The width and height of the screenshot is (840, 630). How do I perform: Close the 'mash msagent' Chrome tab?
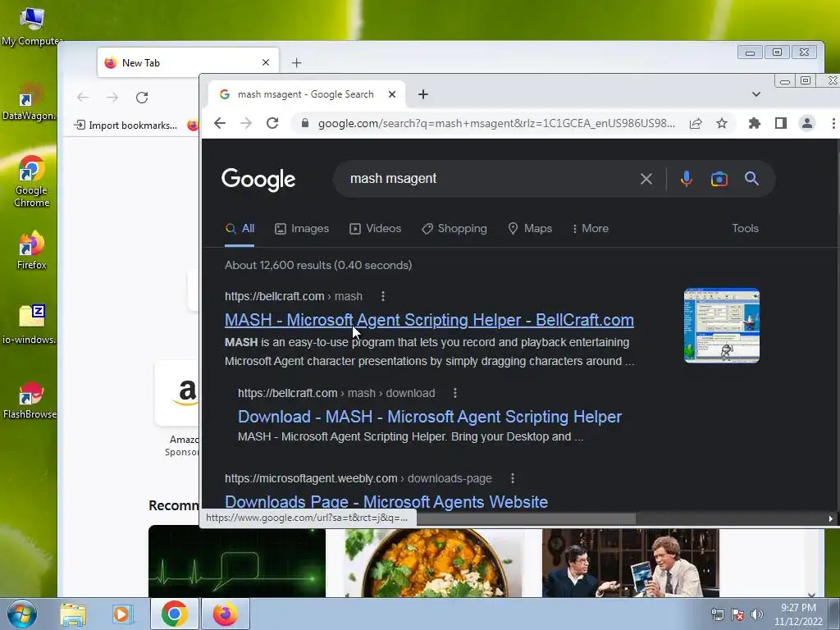tap(392, 94)
